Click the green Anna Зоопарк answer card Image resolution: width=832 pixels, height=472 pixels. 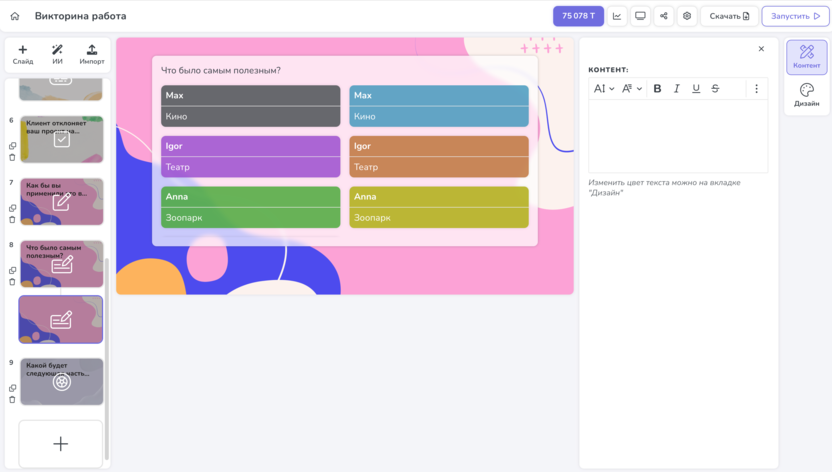coord(250,207)
